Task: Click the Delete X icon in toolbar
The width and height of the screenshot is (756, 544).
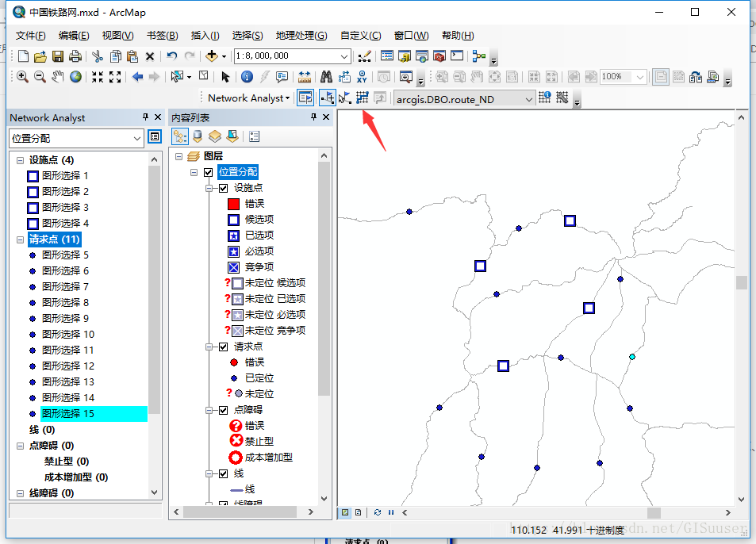Action: 150,57
